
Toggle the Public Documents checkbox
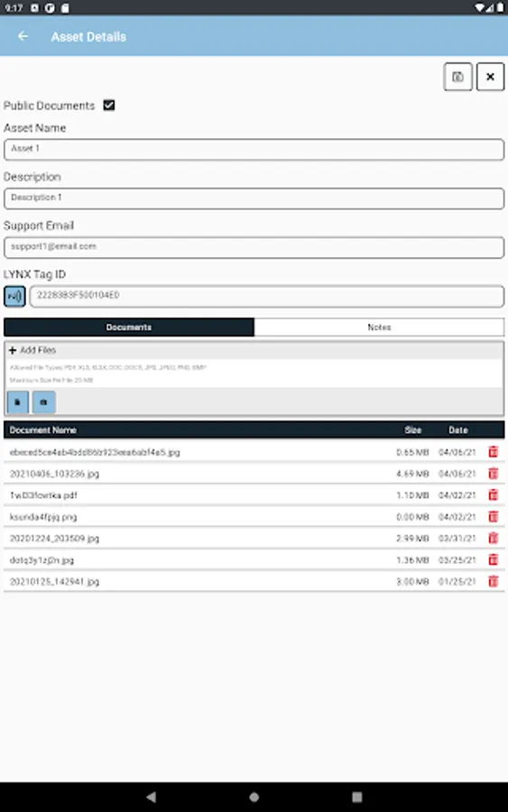109,106
